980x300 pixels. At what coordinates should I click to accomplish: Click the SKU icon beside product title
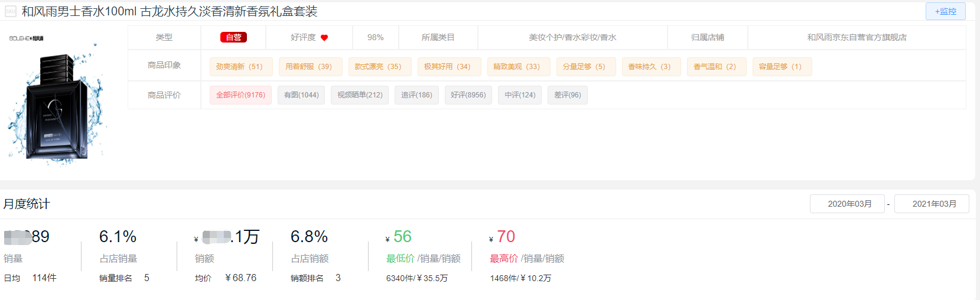(11, 11)
